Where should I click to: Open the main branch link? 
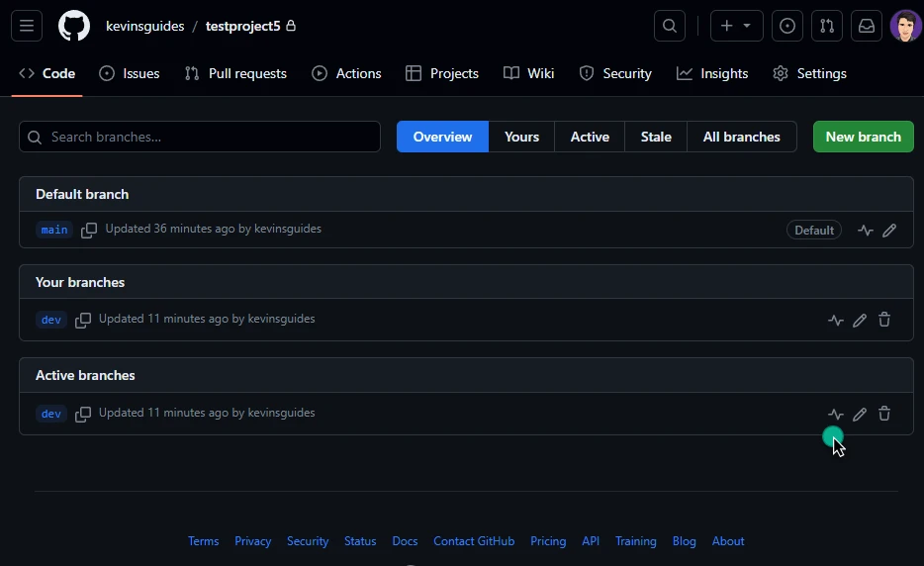pyautogui.click(x=54, y=230)
